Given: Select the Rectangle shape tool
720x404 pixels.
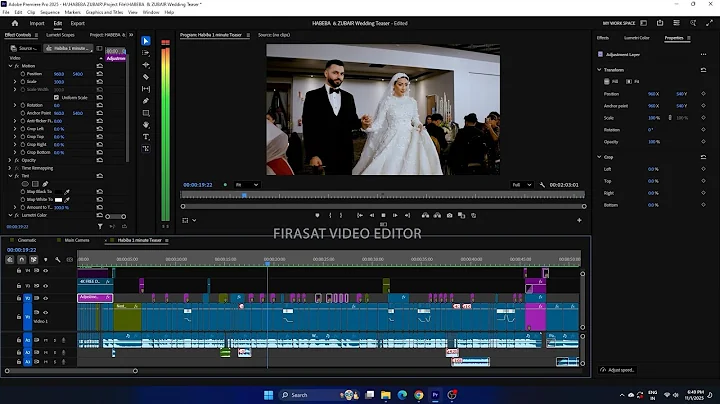Looking at the screenshot, I should point(146,112).
